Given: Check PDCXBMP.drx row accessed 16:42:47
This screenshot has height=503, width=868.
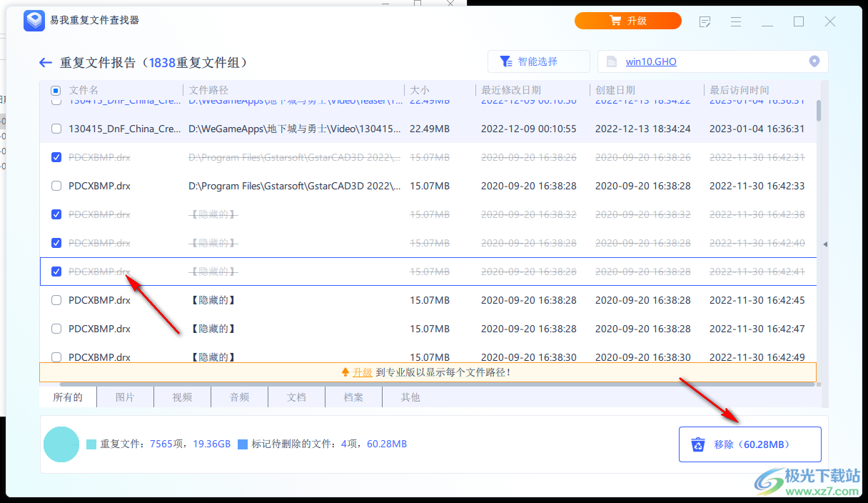Looking at the screenshot, I should click(x=56, y=329).
